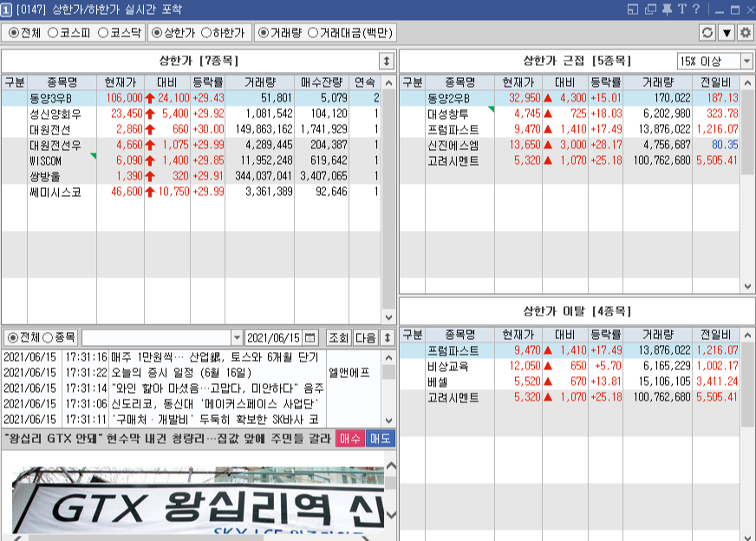Screen dimensions: 756x541
Task: Open news item 신도리코, 동신대 메이커스페이스 사업단
Action: tap(214, 404)
